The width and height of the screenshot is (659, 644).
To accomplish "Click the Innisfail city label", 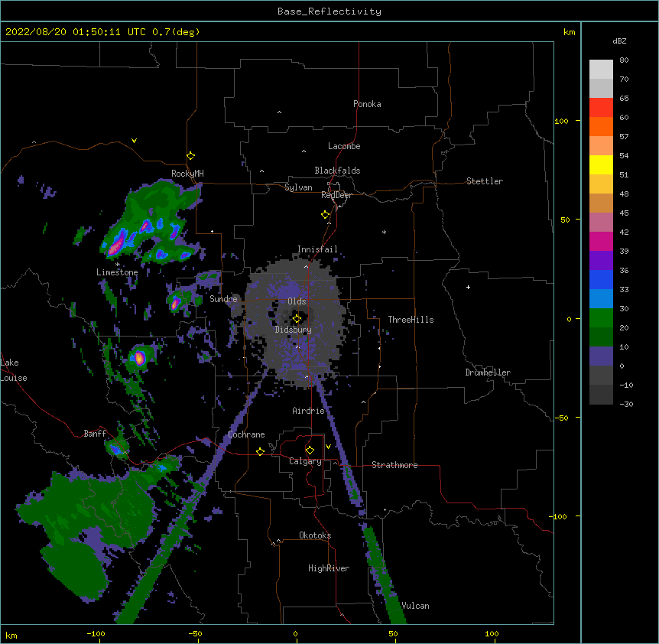I will pyautogui.click(x=317, y=249).
